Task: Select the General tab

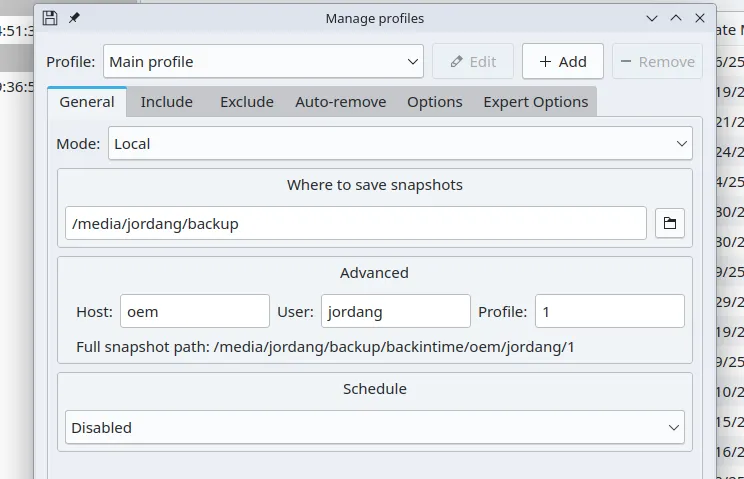Action: (x=87, y=102)
